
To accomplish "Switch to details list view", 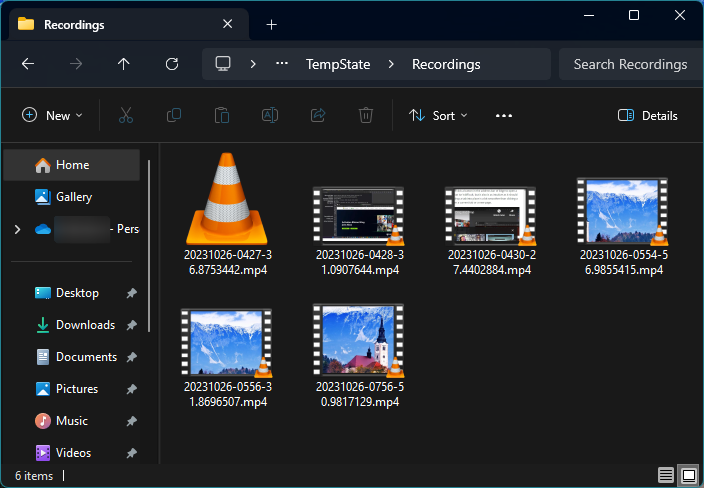I will (666, 475).
